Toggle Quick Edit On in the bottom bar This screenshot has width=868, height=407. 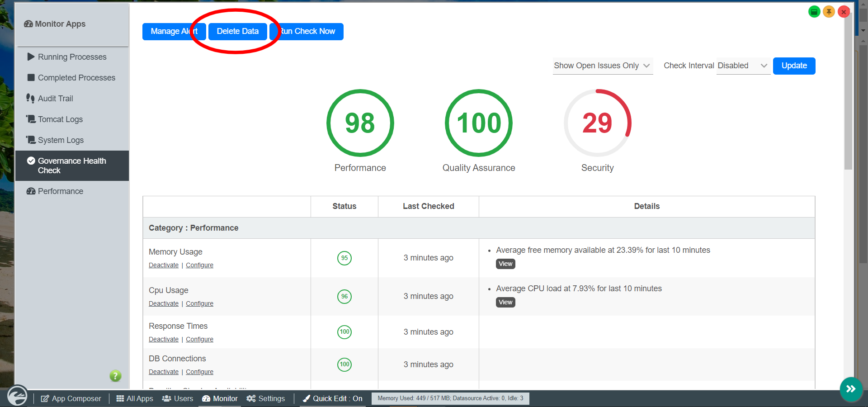[333, 398]
